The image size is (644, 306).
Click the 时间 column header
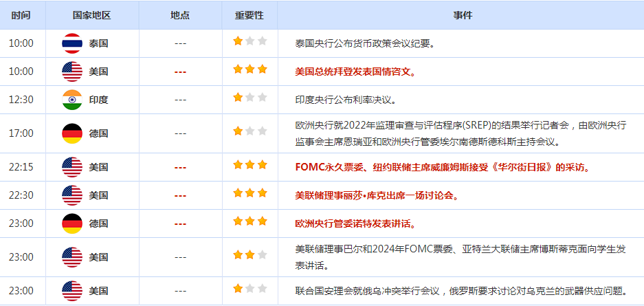click(x=21, y=15)
